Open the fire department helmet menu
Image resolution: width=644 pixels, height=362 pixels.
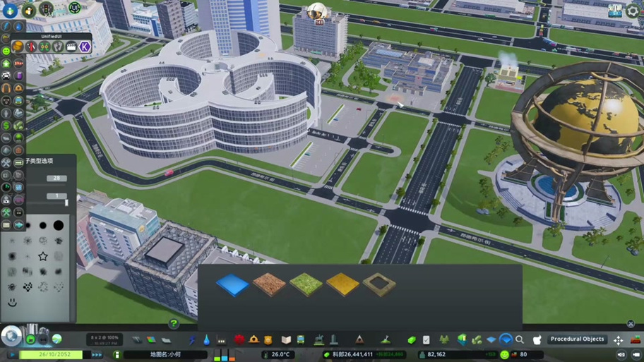click(x=254, y=339)
